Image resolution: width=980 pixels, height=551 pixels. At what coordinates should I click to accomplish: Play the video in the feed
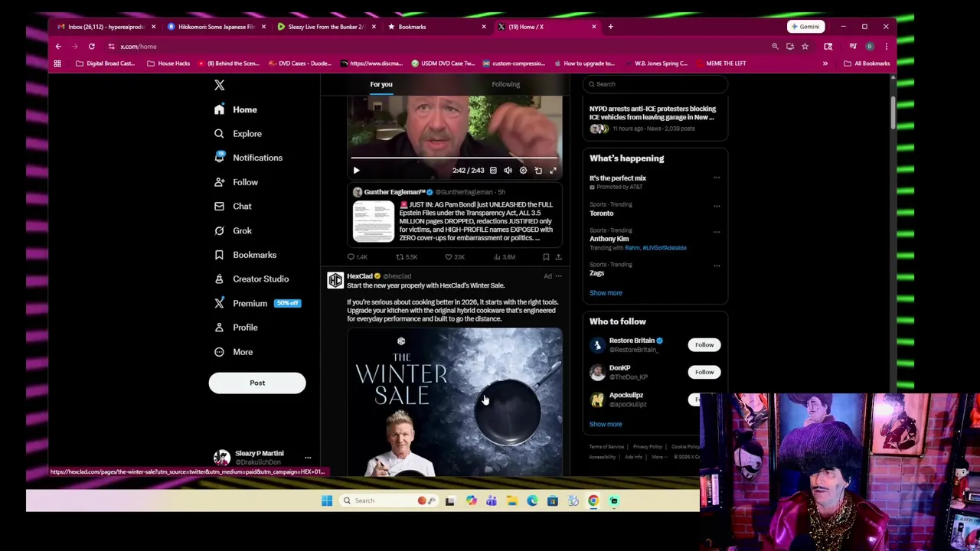(356, 171)
